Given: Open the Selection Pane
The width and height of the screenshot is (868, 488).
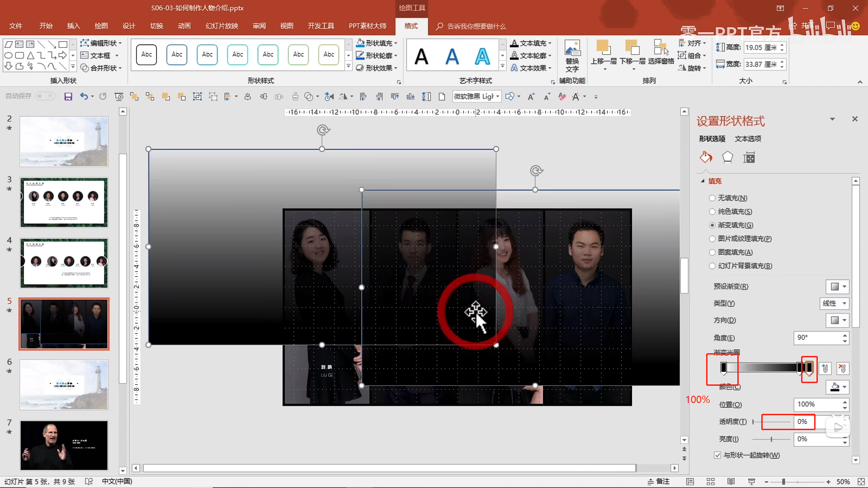Looking at the screenshot, I should (661, 52).
